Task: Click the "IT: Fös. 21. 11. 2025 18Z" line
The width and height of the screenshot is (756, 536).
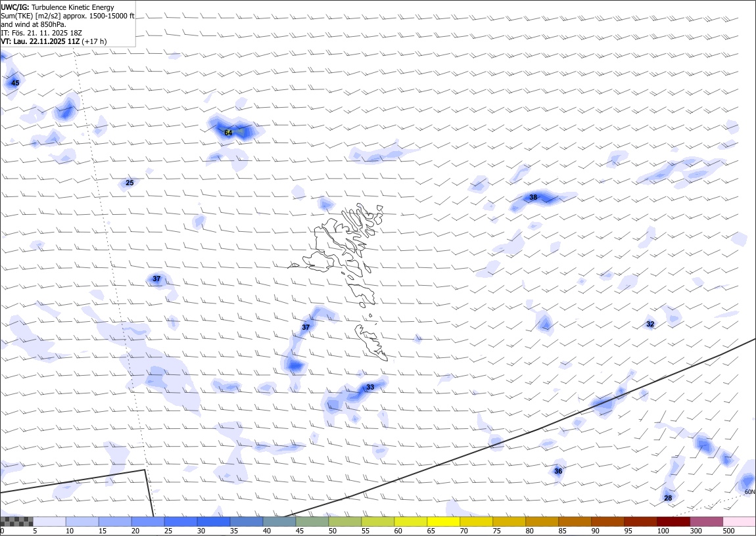Action: 41,33
